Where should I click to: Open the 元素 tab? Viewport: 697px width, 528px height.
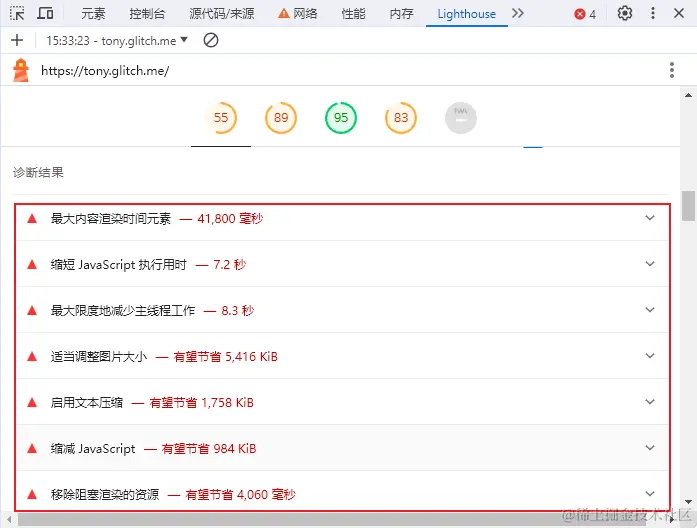[x=93, y=14]
